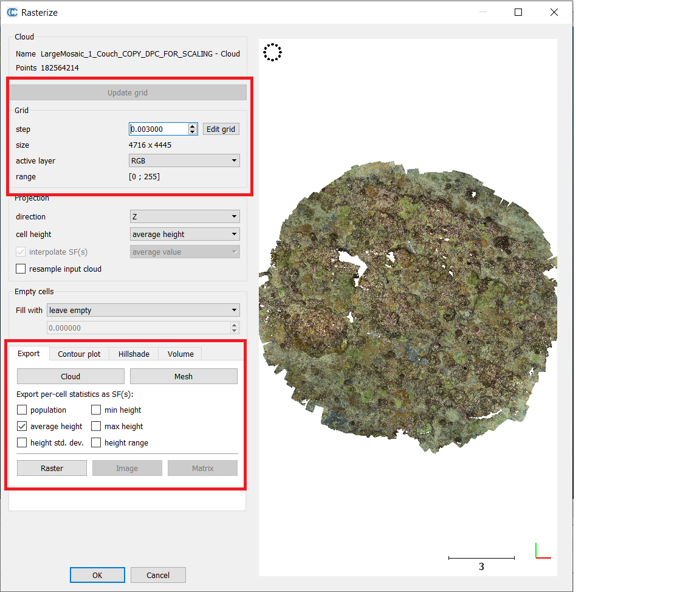
Task: Click the Raster export button
Action: [x=52, y=469]
